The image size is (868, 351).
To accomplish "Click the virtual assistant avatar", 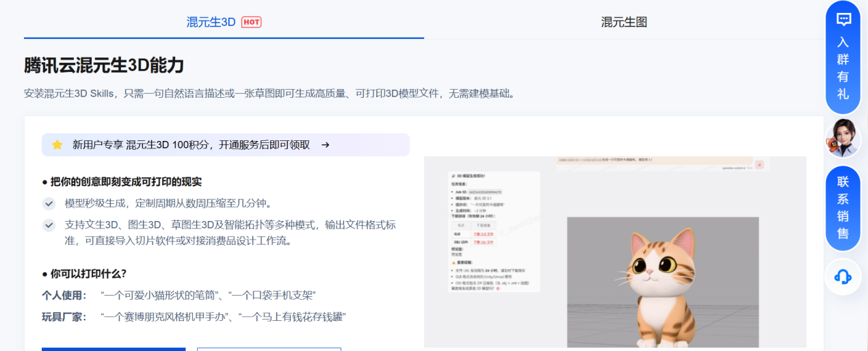I will click(x=843, y=138).
